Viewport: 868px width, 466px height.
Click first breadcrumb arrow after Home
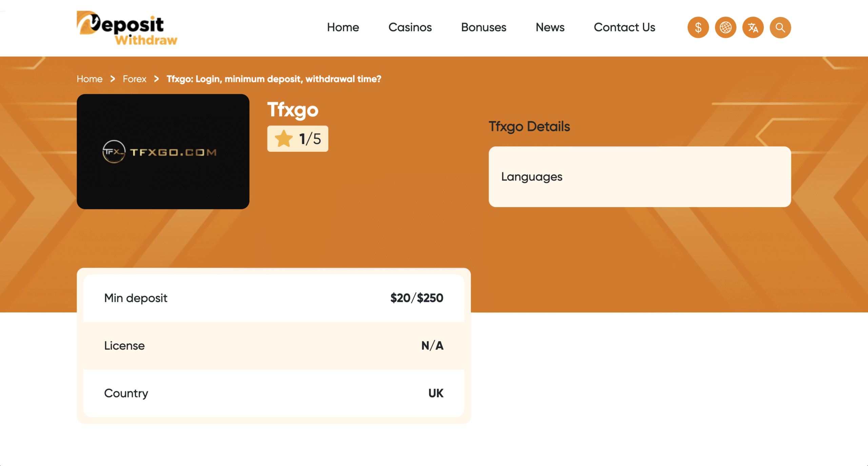click(x=113, y=79)
